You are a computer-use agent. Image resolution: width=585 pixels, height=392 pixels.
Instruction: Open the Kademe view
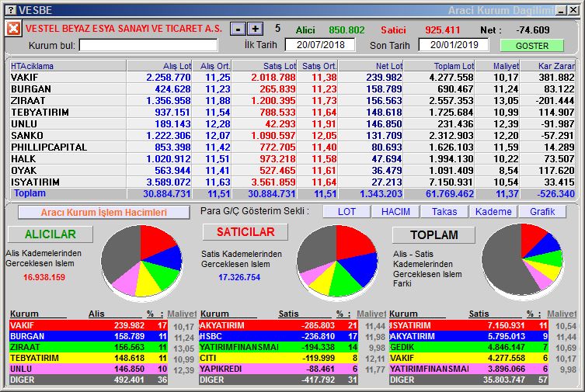click(x=493, y=212)
